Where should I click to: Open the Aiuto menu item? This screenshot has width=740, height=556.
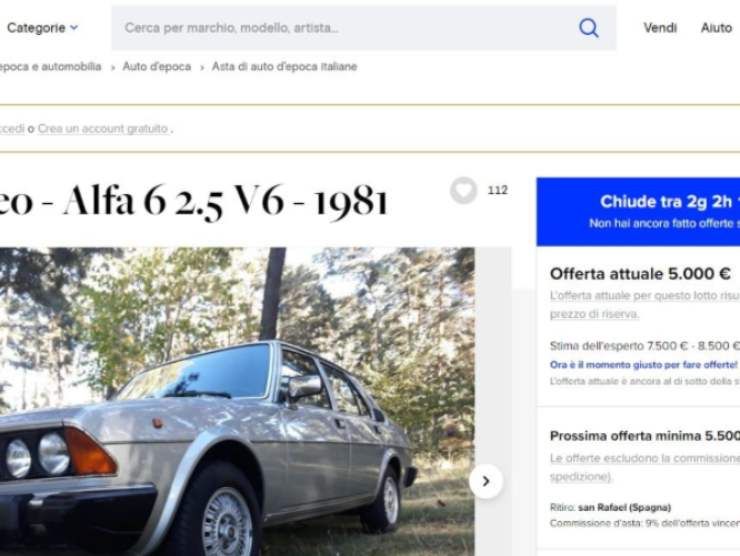pos(716,28)
